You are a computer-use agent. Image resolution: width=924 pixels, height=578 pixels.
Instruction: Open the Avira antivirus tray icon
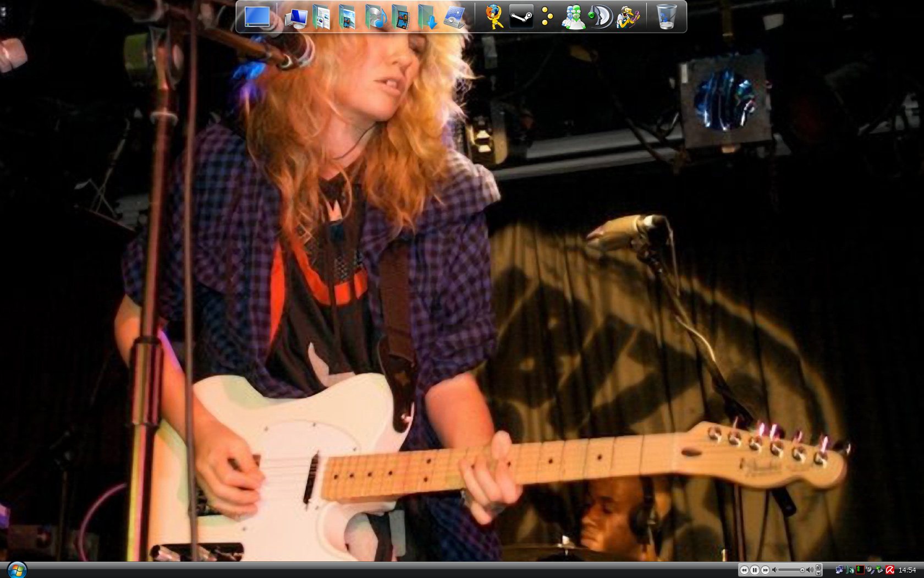890,570
